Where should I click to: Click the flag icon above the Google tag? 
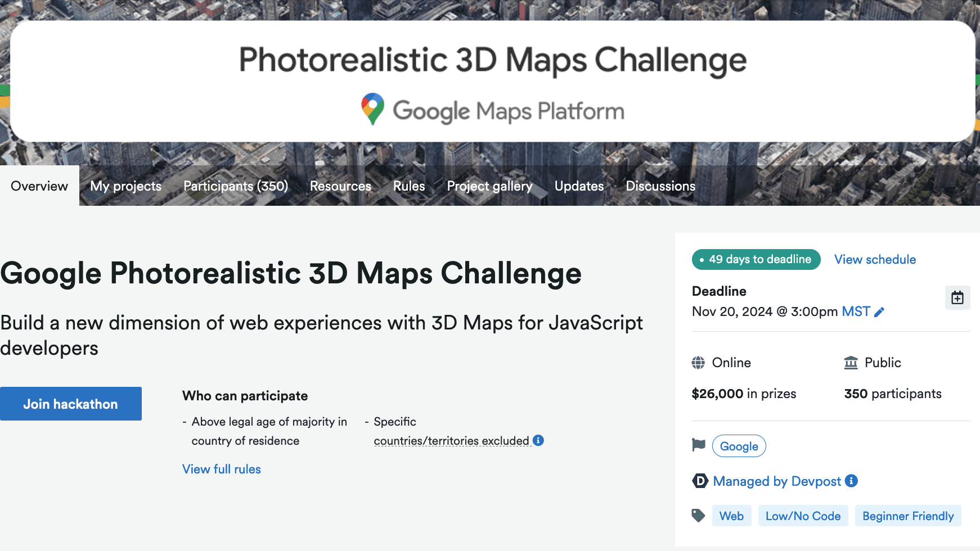(x=698, y=445)
